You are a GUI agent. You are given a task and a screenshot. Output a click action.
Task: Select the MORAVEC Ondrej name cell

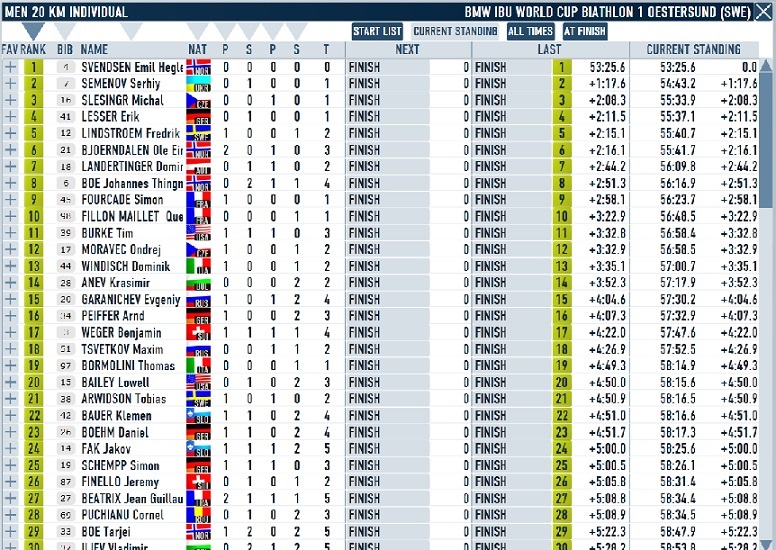121,250
